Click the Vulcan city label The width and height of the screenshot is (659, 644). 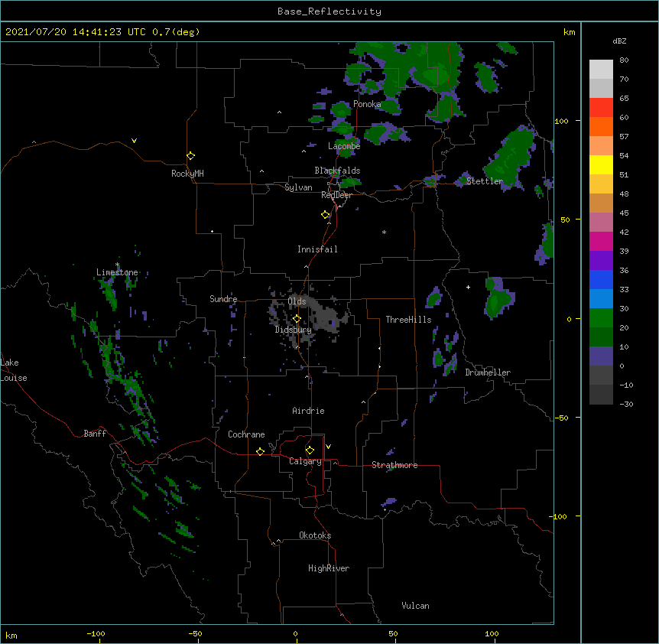pos(415,606)
